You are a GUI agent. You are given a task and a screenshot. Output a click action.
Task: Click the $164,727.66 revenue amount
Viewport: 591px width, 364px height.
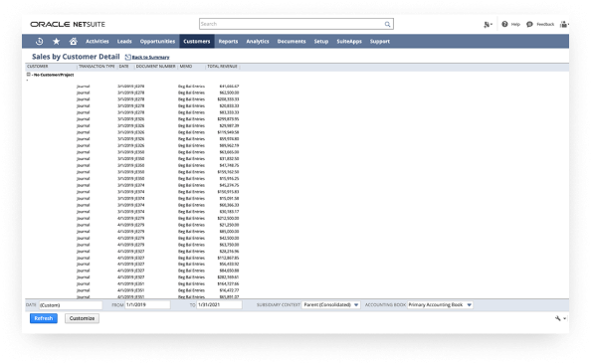coord(228,283)
